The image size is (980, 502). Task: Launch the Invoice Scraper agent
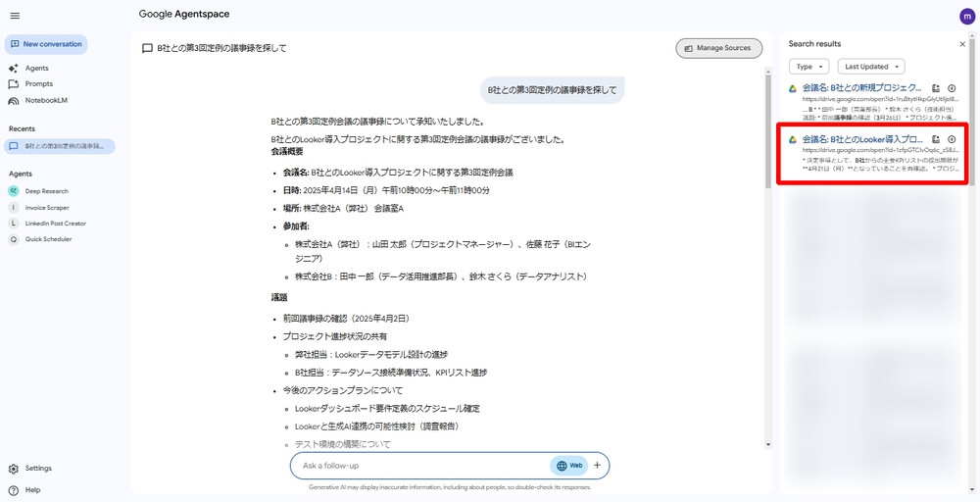click(x=47, y=208)
